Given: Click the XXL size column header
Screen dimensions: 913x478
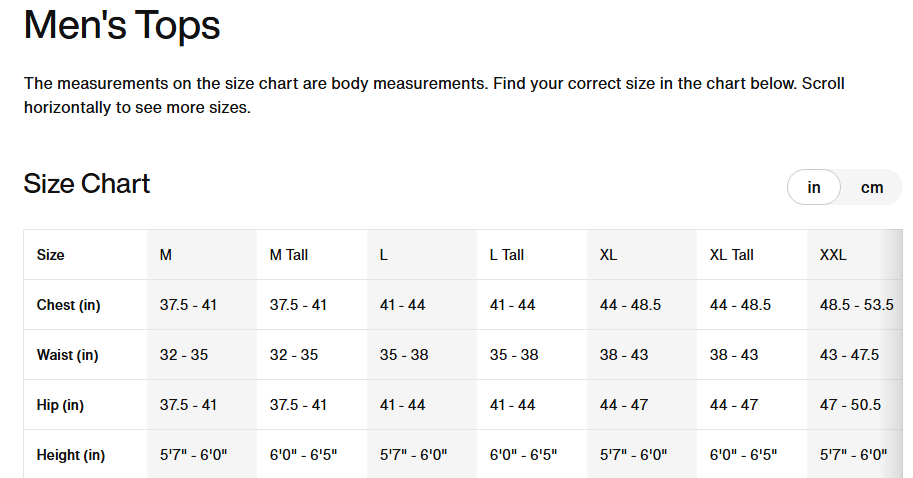Looking at the screenshot, I should [x=833, y=255].
